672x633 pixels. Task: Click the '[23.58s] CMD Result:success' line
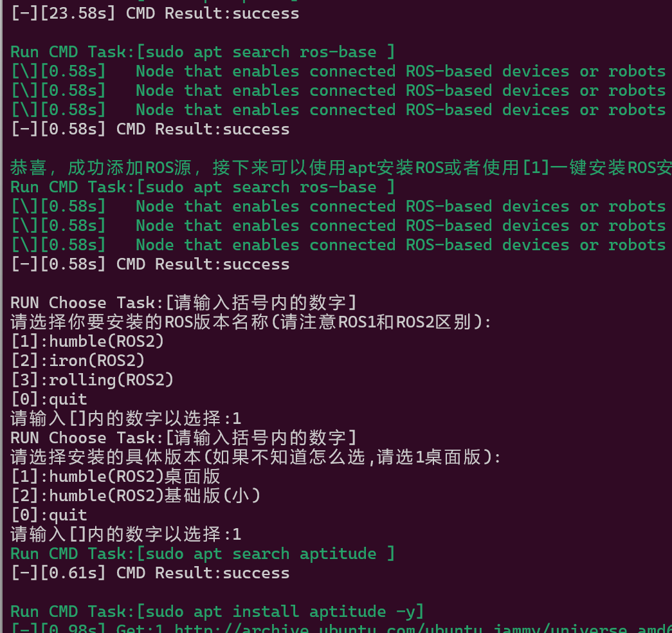155,13
